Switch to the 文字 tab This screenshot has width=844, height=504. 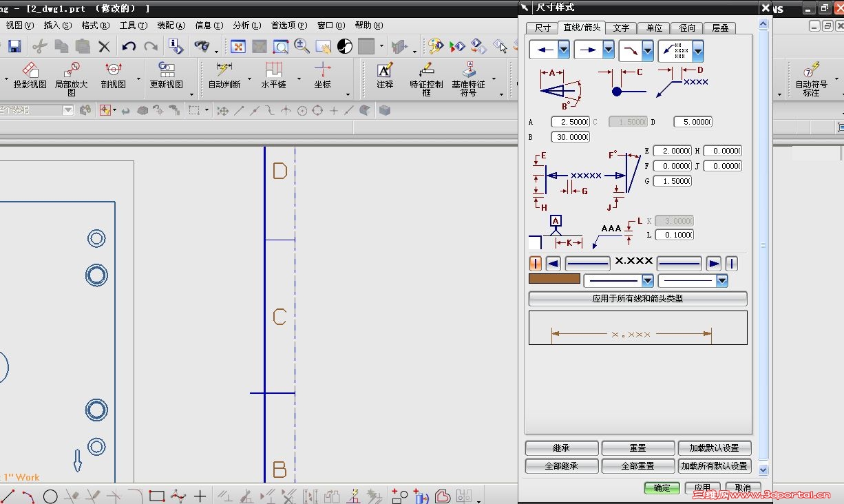click(621, 28)
